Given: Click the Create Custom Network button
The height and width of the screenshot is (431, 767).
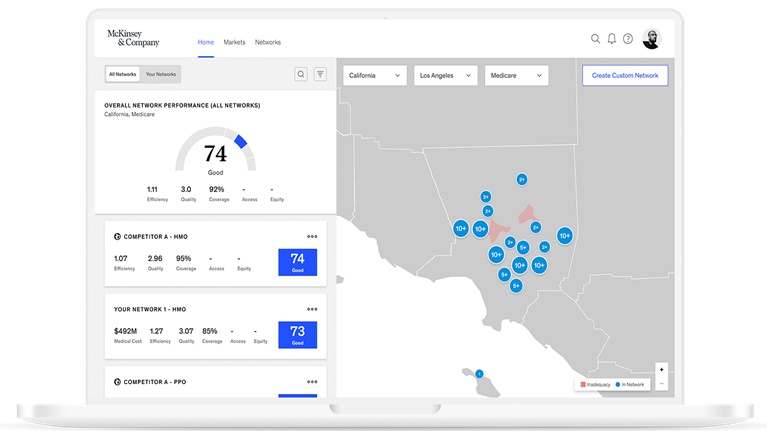Looking at the screenshot, I should pyautogui.click(x=625, y=75).
